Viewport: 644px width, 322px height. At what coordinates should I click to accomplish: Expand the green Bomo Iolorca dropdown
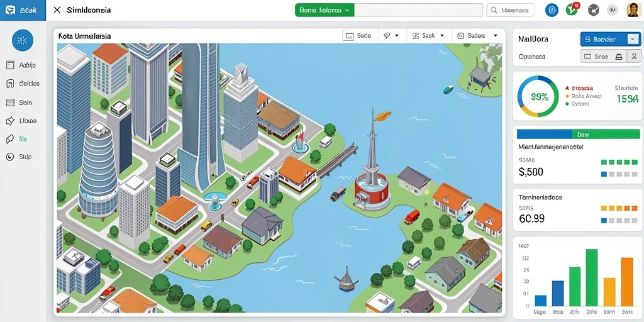pos(325,10)
